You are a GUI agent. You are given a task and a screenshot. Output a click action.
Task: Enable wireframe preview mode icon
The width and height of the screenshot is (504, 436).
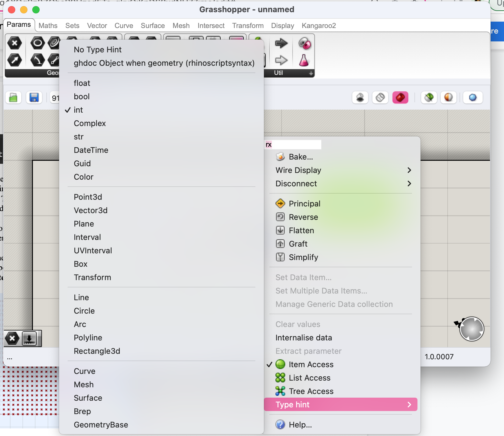click(x=380, y=98)
